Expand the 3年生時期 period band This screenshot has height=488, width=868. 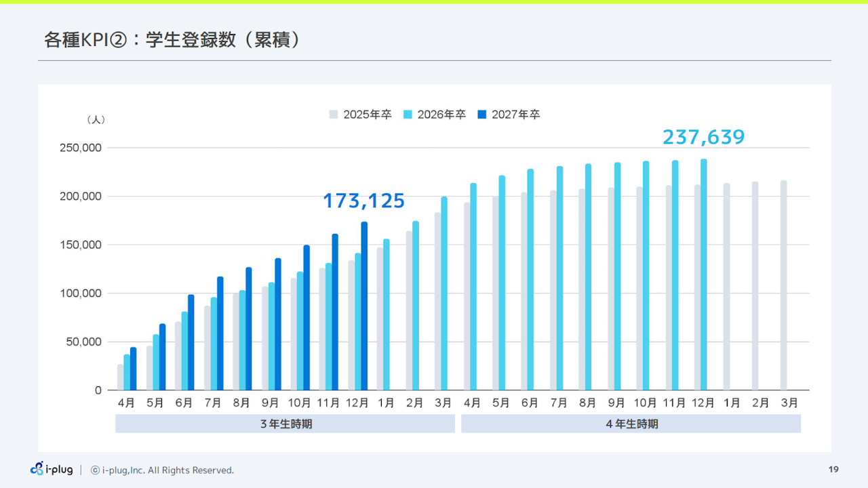pos(285,423)
